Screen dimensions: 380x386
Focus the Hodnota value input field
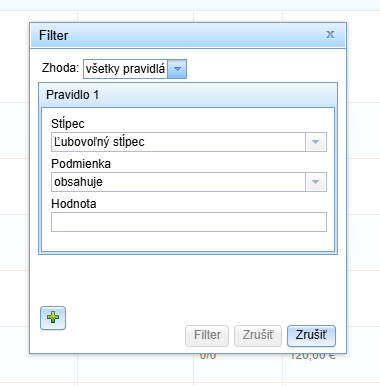pos(189,222)
